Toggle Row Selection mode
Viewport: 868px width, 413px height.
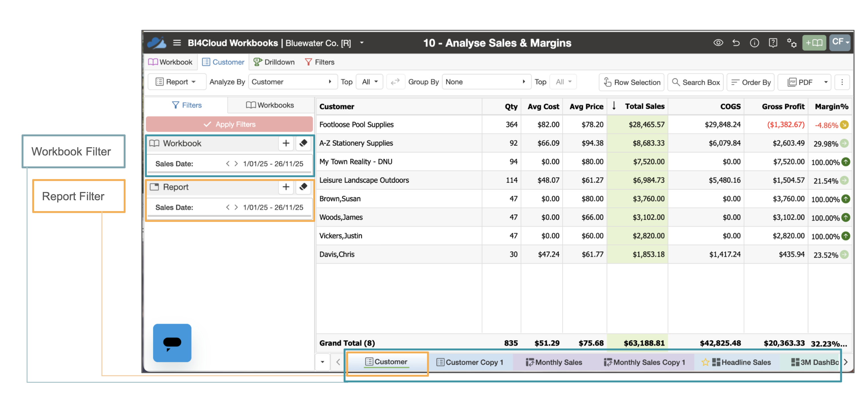(x=632, y=82)
